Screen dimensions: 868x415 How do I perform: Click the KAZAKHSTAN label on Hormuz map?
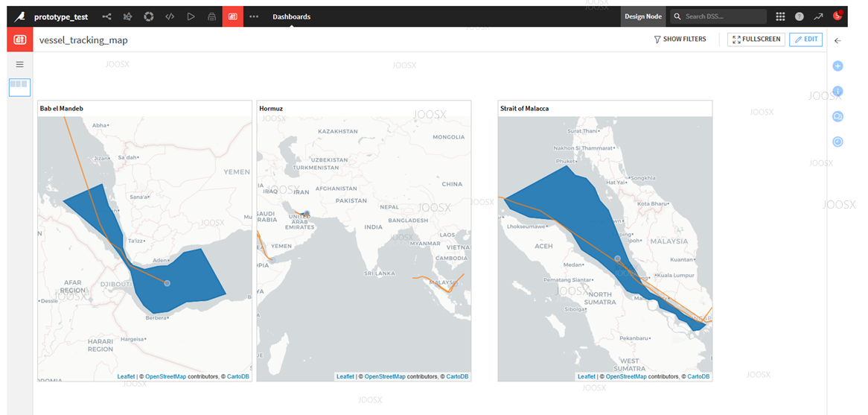point(338,132)
